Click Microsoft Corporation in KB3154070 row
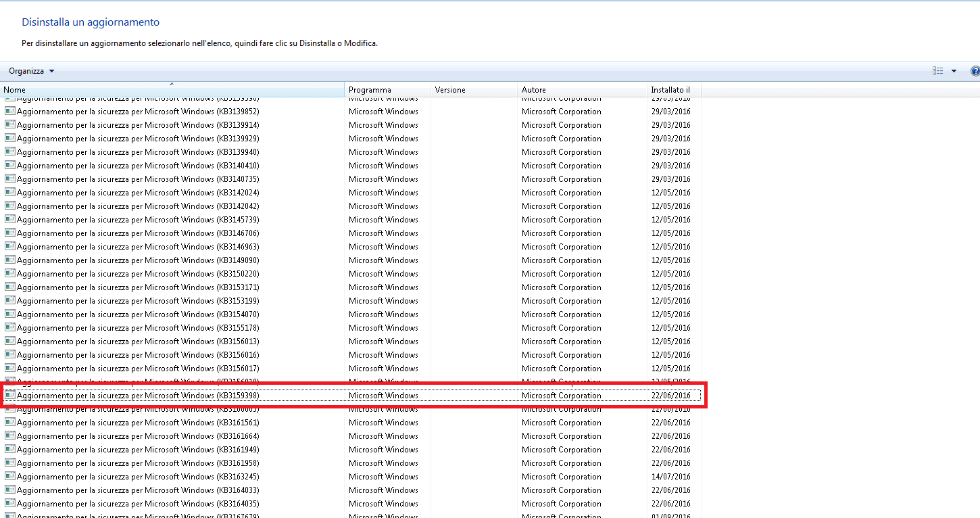The image size is (980, 518). [561, 314]
